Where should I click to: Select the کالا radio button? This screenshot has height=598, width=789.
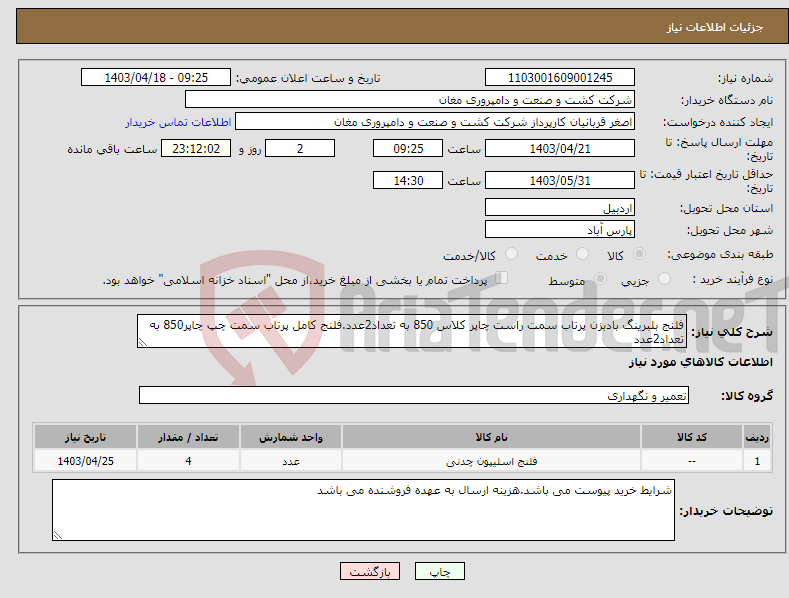click(639, 254)
